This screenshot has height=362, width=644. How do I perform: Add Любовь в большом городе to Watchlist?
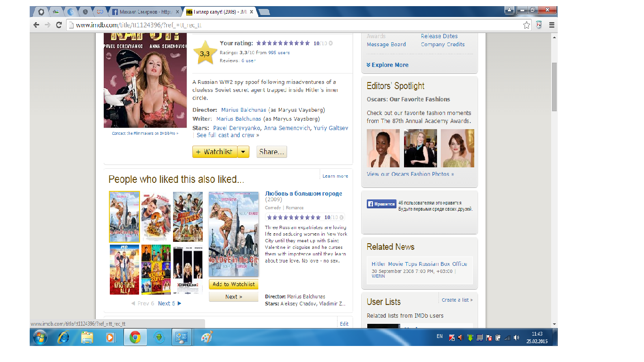pos(233,284)
